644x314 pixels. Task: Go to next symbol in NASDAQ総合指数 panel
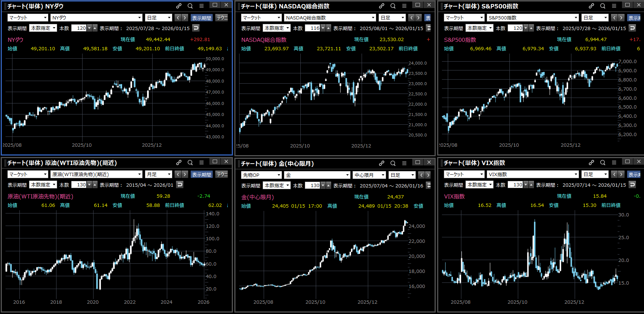coord(418,18)
